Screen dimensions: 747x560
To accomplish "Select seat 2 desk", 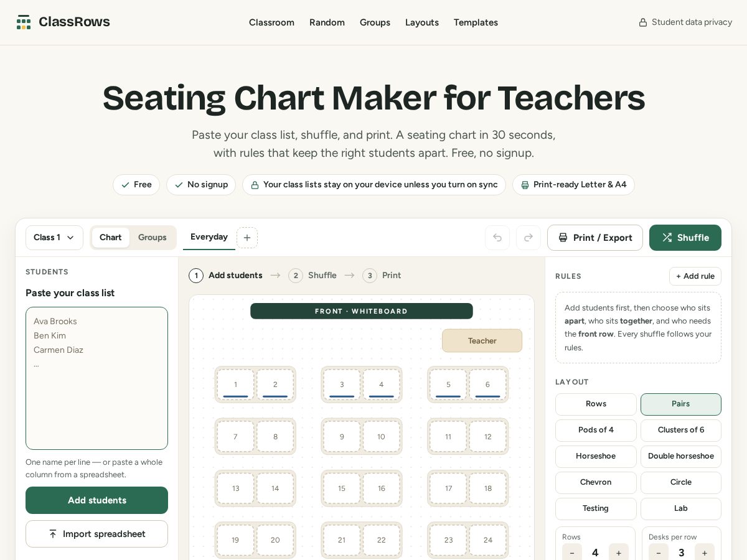I will coord(275,385).
